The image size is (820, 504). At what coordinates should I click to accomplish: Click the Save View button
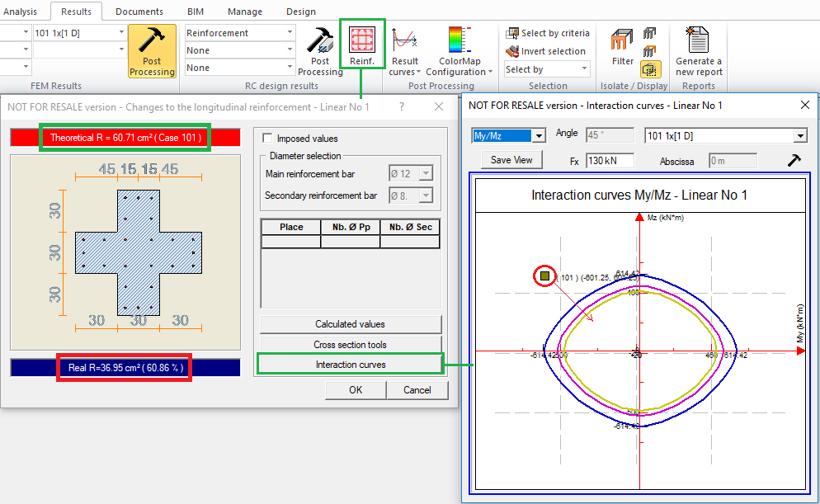click(x=511, y=160)
